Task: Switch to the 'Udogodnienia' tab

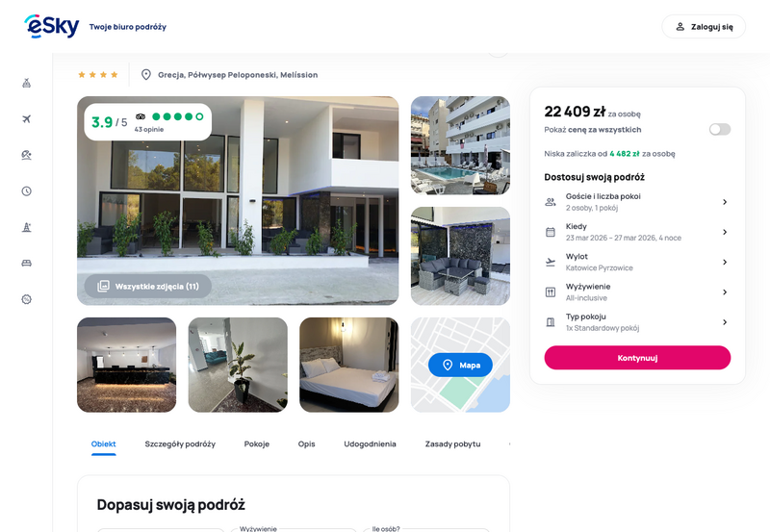Action: pos(370,443)
